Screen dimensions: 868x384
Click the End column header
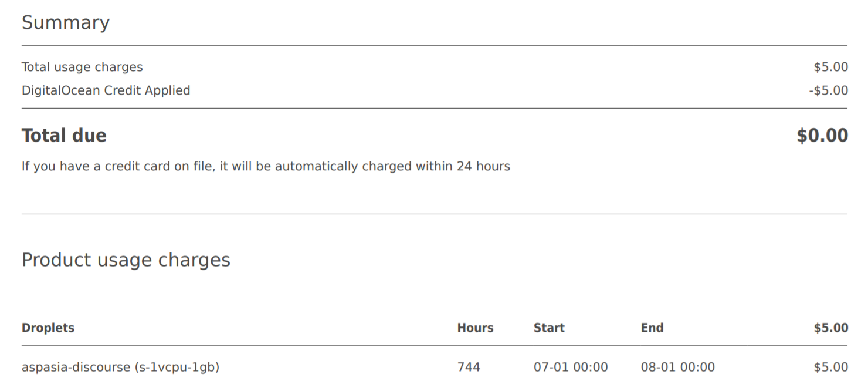652,328
